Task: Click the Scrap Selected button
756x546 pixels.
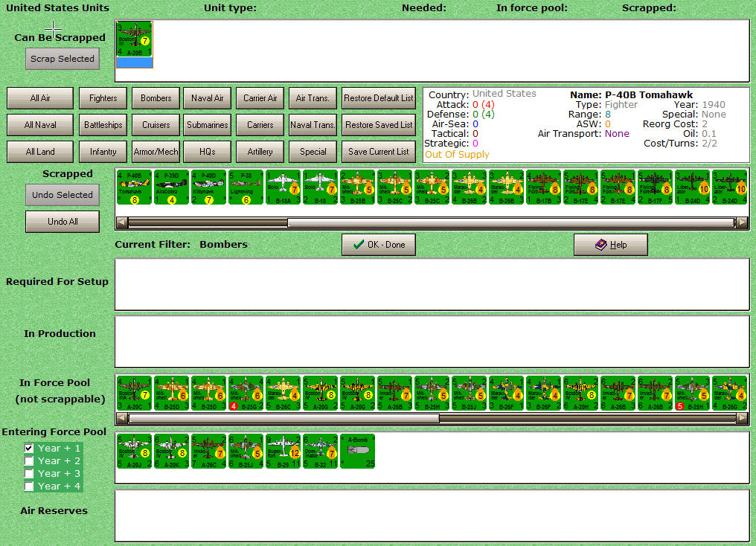Action: pyautogui.click(x=62, y=58)
